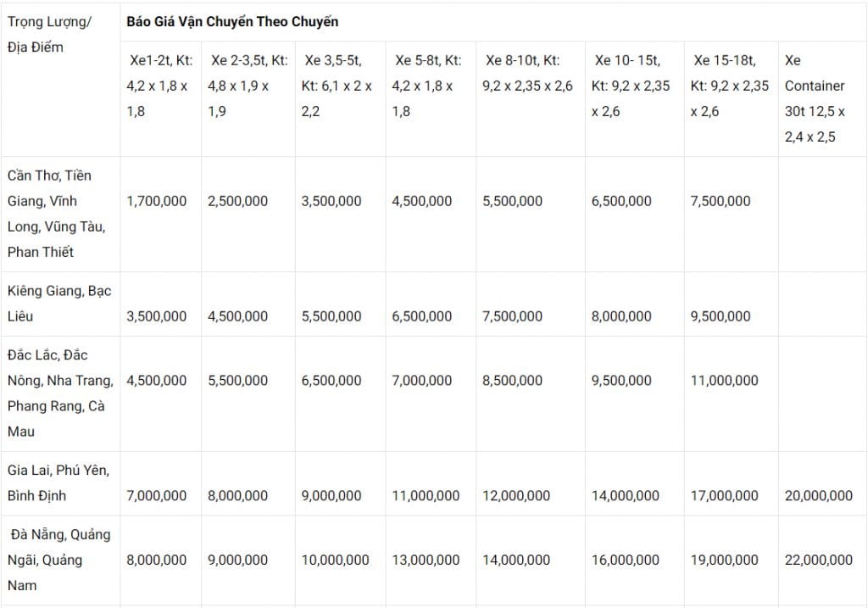Click the "Xe 8-10t" column header cell
868x608 pixels.
coord(529,73)
